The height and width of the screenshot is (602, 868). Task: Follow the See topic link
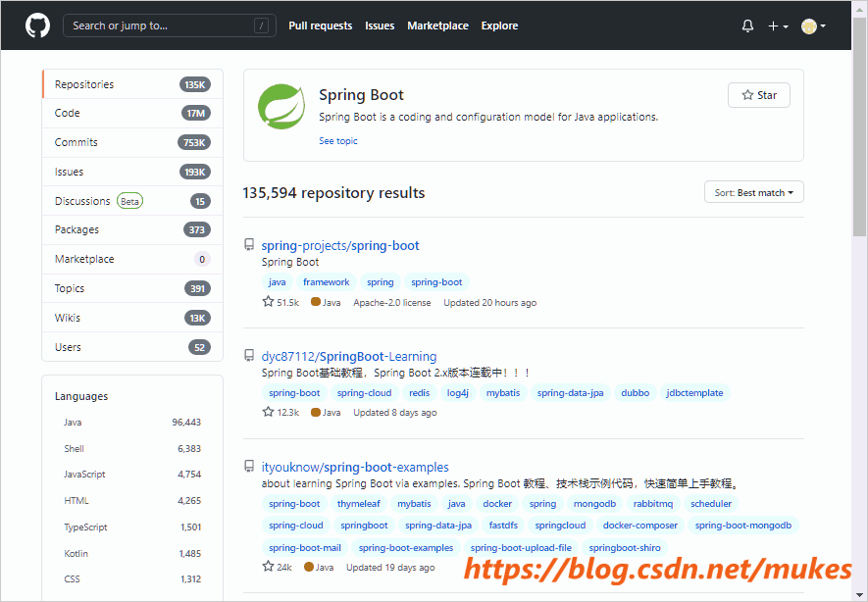[x=338, y=140]
